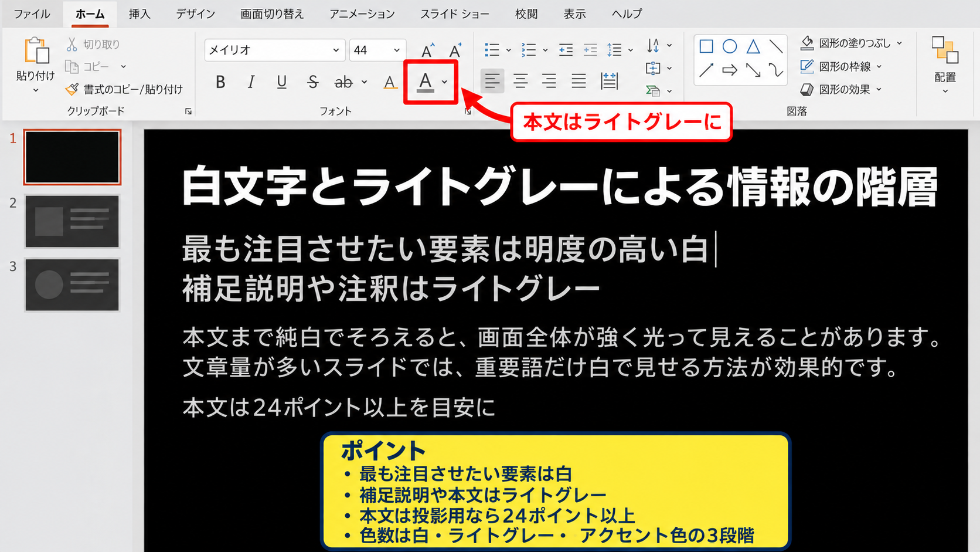Switch to the 挿入 tab

tap(139, 14)
